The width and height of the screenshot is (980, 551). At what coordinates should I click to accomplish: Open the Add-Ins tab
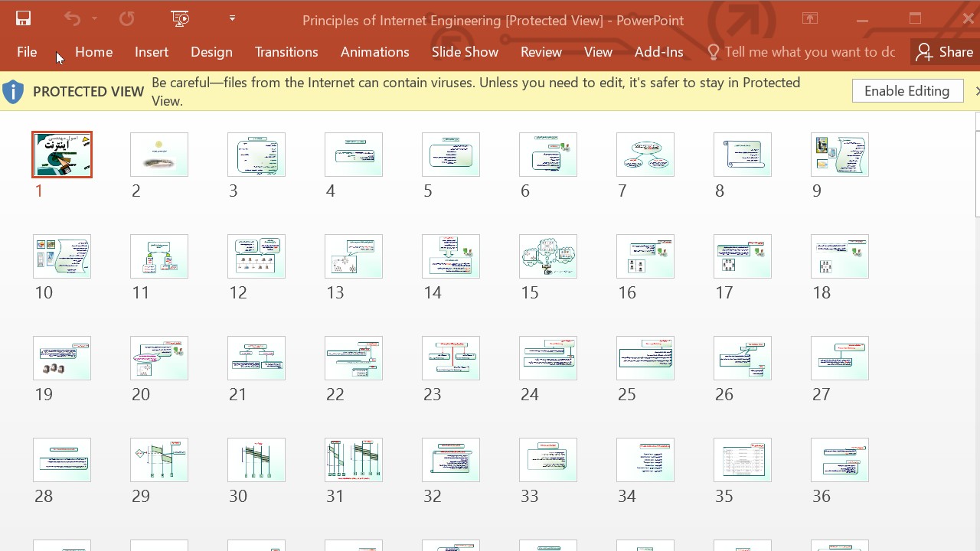(658, 52)
